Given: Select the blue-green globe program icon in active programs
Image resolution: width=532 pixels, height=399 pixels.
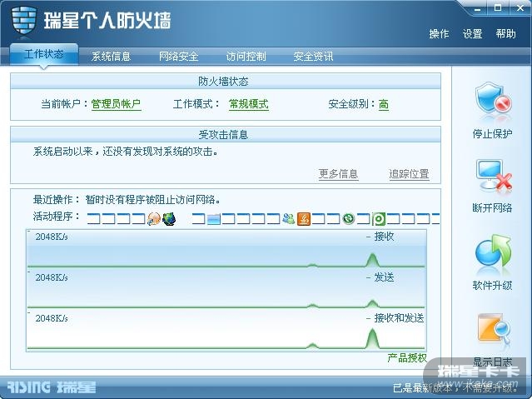Looking at the screenshot, I should (169, 219).
